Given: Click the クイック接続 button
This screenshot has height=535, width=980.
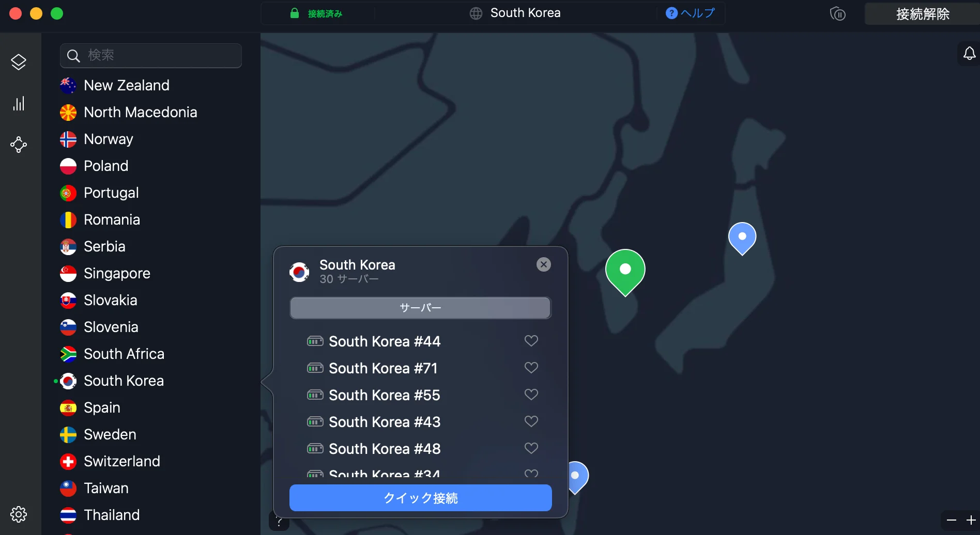Looking at the screenshot, I should click(x=421, y=498).
